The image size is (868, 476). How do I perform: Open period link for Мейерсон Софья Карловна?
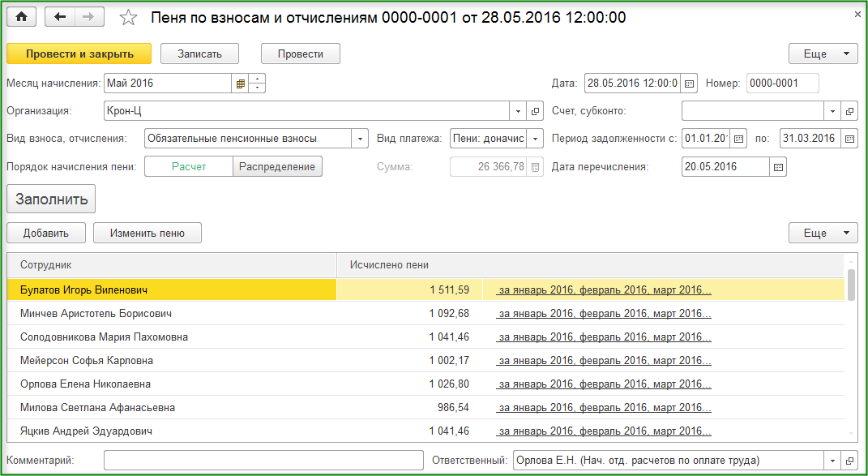[x=604, y=361]
